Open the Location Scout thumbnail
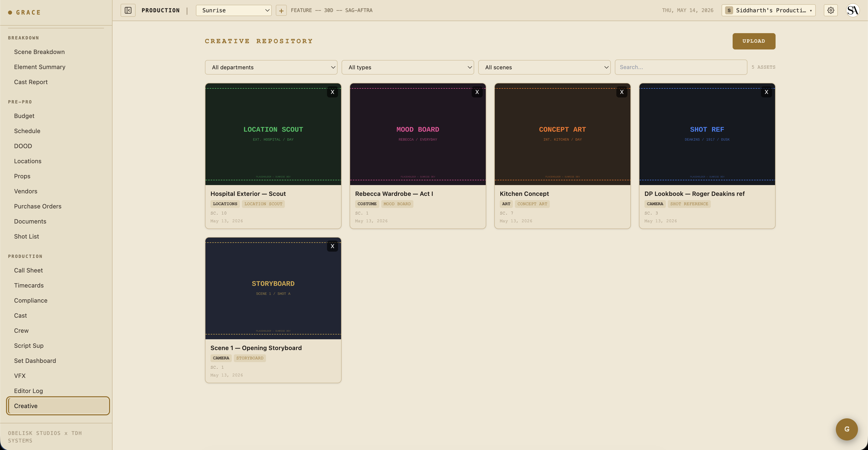Viewport: 868px width, 450px height. pyautogui.click(x=273, y=134)
